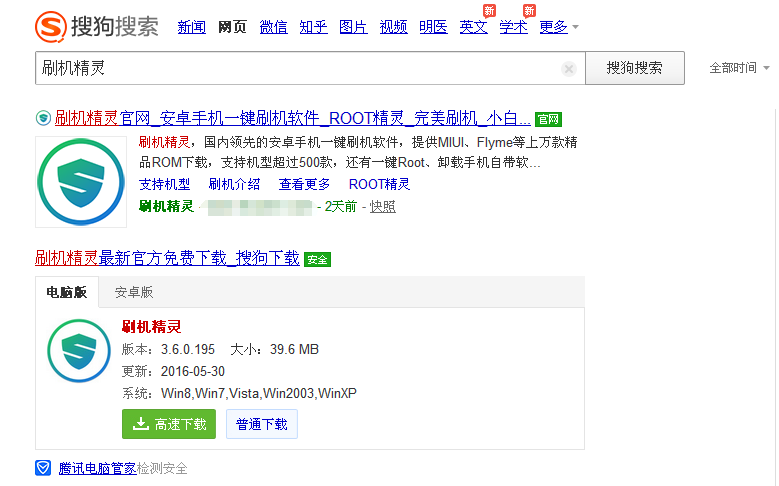This screenshot has width=779, height=486.
Task: Open the 学术 search category
Action: 513,27
